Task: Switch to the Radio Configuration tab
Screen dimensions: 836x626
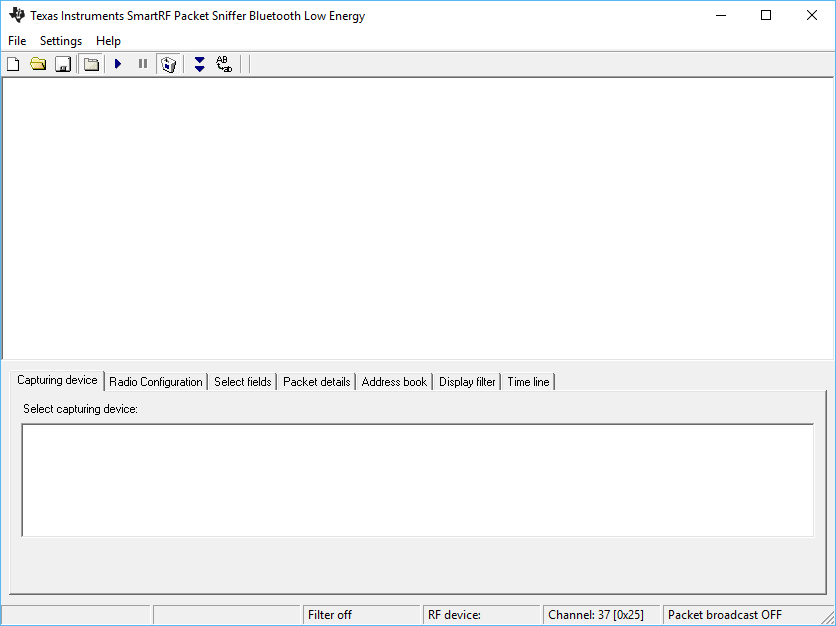Action: click(156, 382)
